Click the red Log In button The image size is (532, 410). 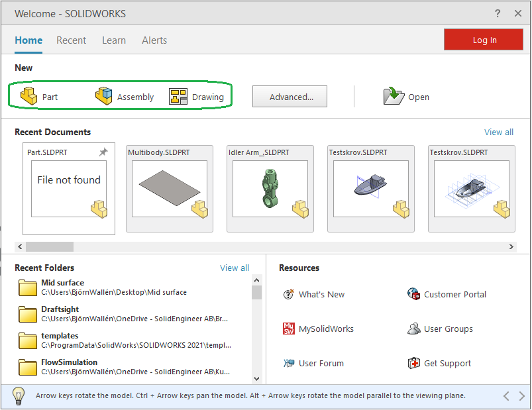pos(484,40)
